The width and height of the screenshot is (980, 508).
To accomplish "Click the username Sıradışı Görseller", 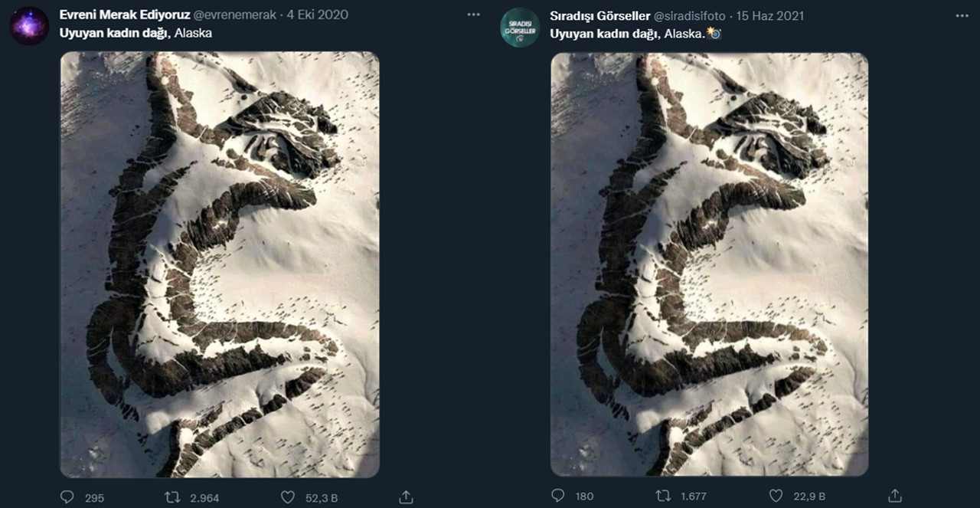I will pos(599,14).
